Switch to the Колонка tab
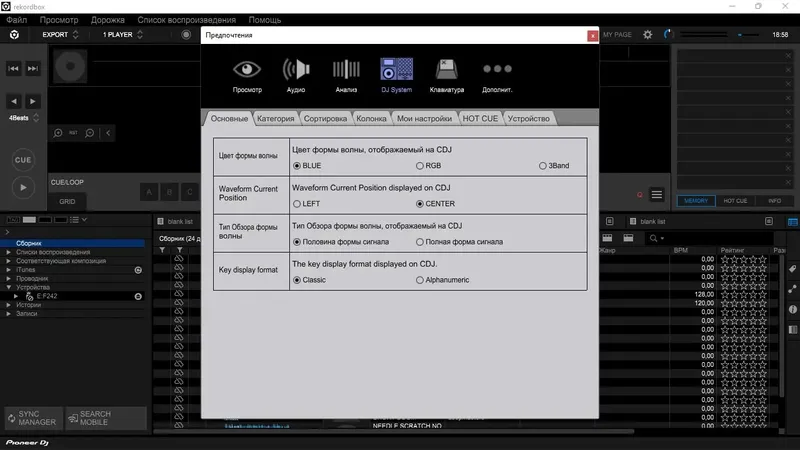 pyautogui.click(x=371, y=118)
